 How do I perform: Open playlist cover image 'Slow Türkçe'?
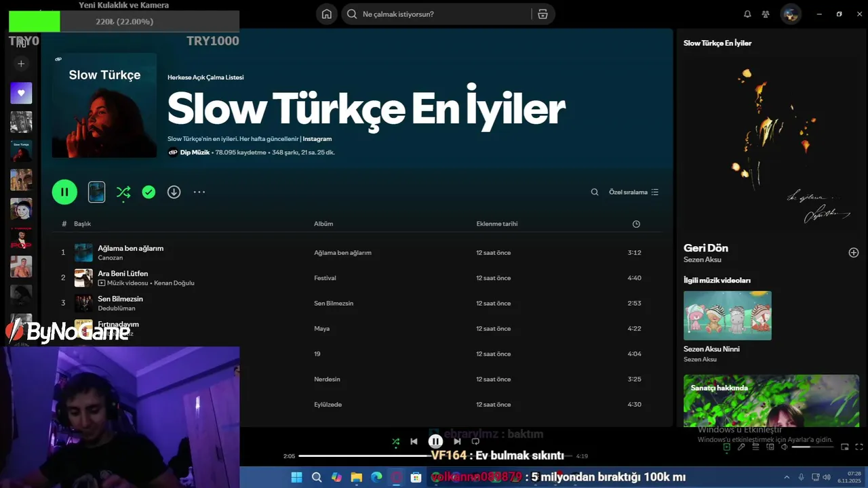coord(104,105)
